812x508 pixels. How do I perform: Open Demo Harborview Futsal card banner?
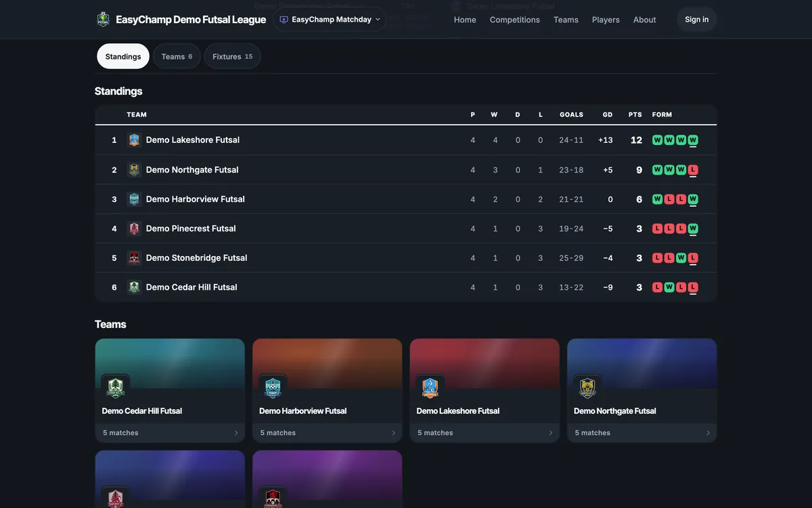tap(328, 363)
